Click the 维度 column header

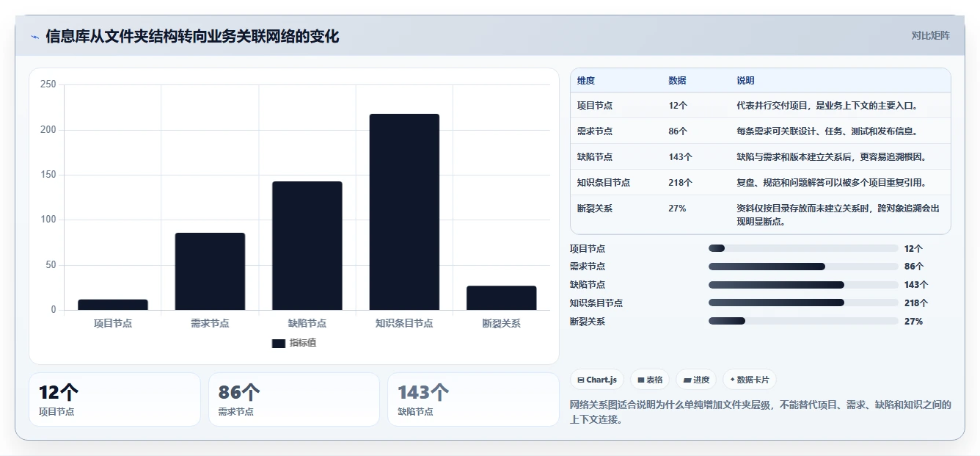point(586,81)
